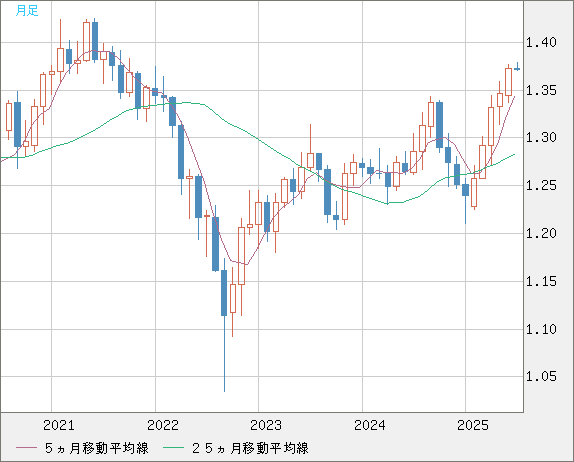Click the 1.20 price axis label
The image size is (574, 462).
click(x=541, y=234)
